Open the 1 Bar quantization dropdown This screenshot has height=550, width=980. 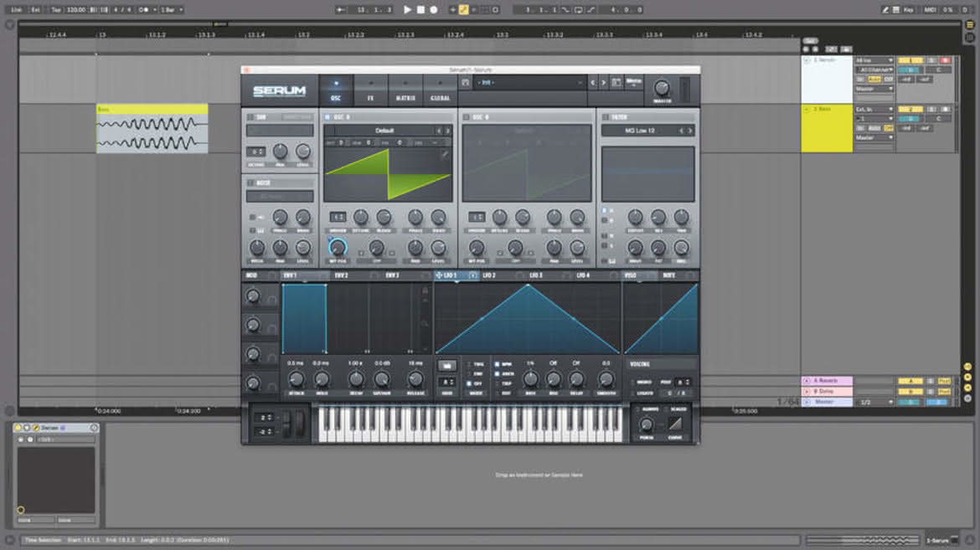[171, 9]
